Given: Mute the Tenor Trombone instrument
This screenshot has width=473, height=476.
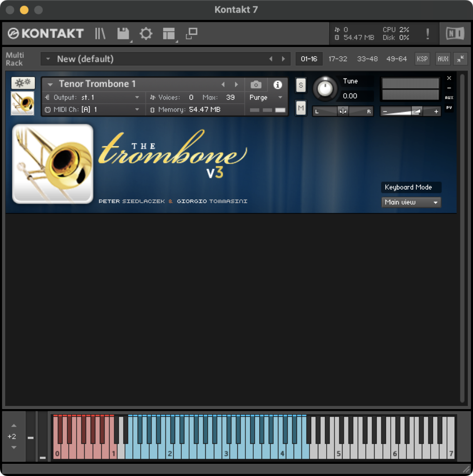Looking at the screenshot, I should 301,108.
